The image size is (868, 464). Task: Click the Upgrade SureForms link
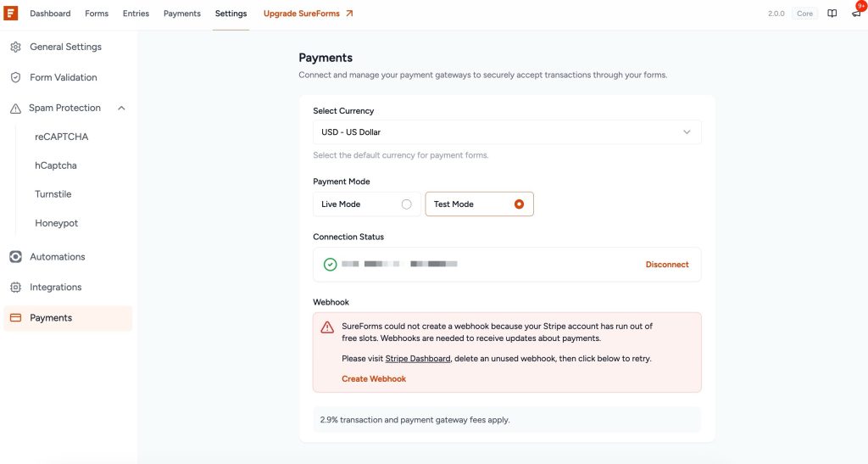pos(302,14)
